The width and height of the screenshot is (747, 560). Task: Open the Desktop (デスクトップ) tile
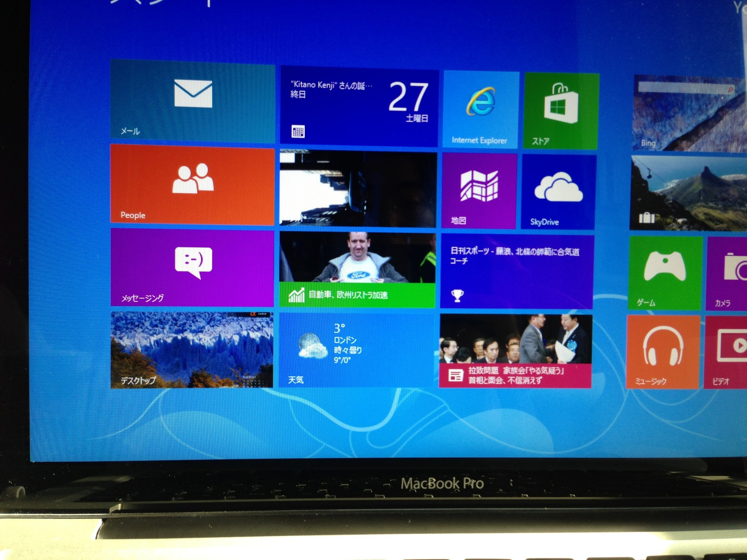click(192, 350)
